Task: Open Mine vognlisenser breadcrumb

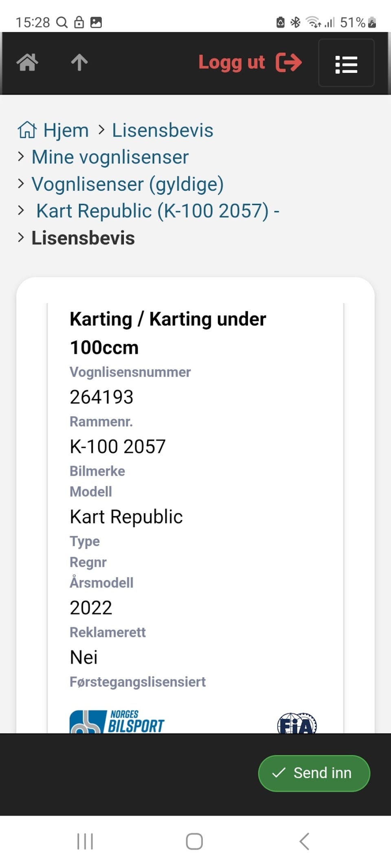Action: tap(110, 157)
